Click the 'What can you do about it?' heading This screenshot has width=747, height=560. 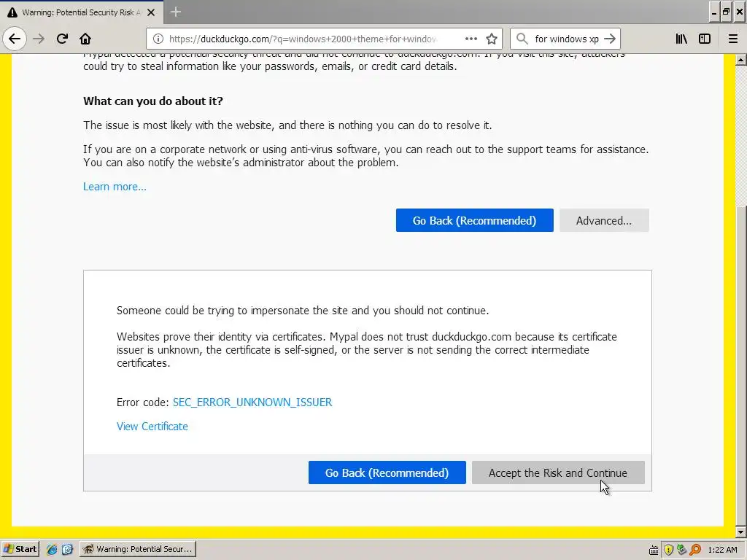(153, 101)
